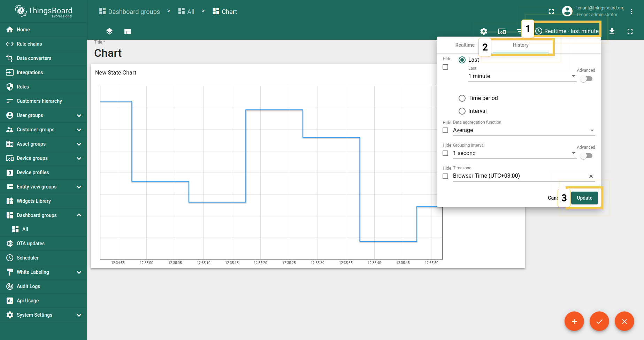
Task: Open Grouping interval '1 second' dropdown
Action: point(514,153)
